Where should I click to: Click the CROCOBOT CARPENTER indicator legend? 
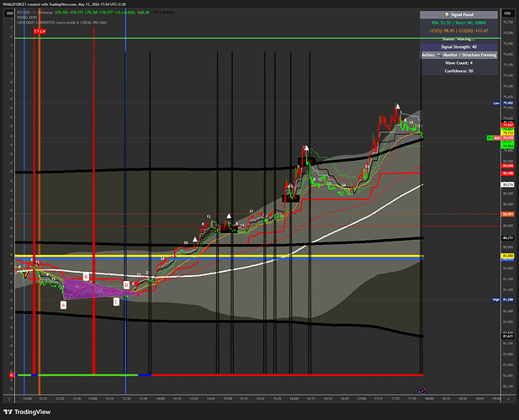click(62, 23)
